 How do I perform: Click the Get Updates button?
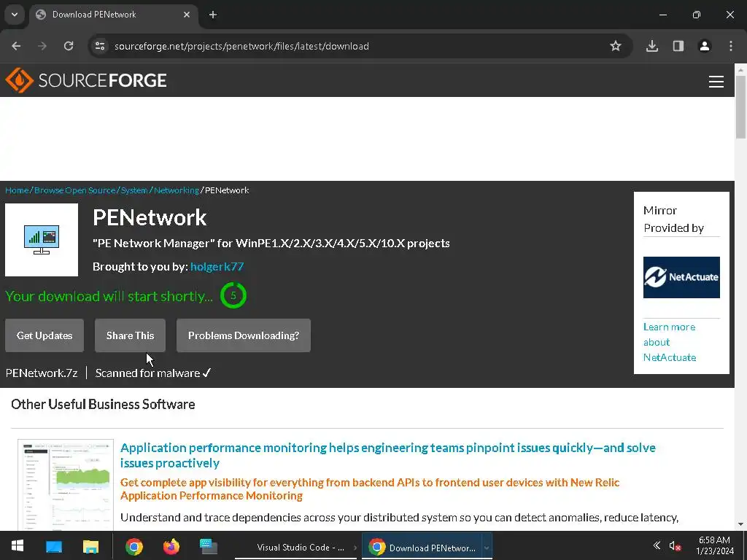(x=44, y=335)
